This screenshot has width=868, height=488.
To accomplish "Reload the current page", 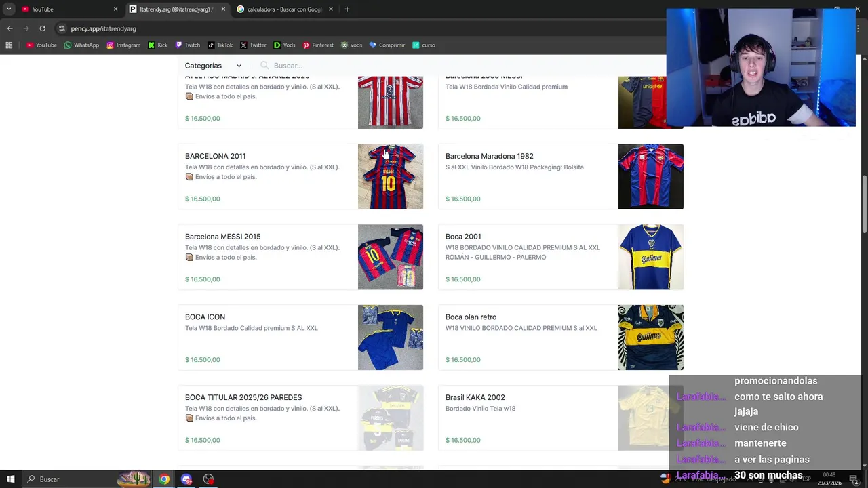I will coord(42,28).
